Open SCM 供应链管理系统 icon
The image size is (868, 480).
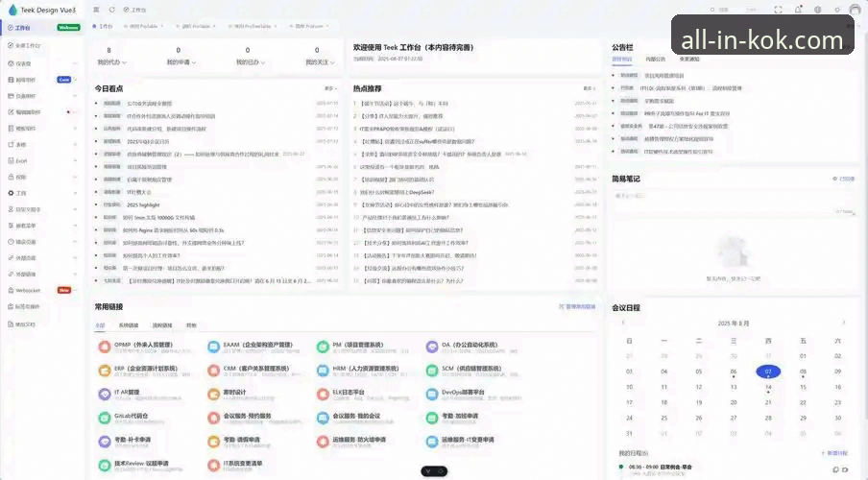(432, 371)
